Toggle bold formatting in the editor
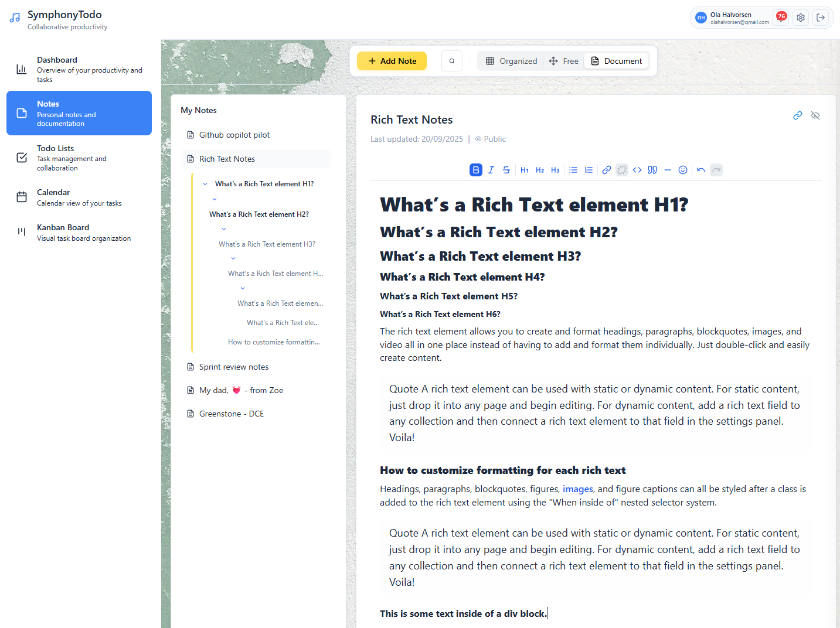This screenshot has height=628, width=840. (475, 170)
